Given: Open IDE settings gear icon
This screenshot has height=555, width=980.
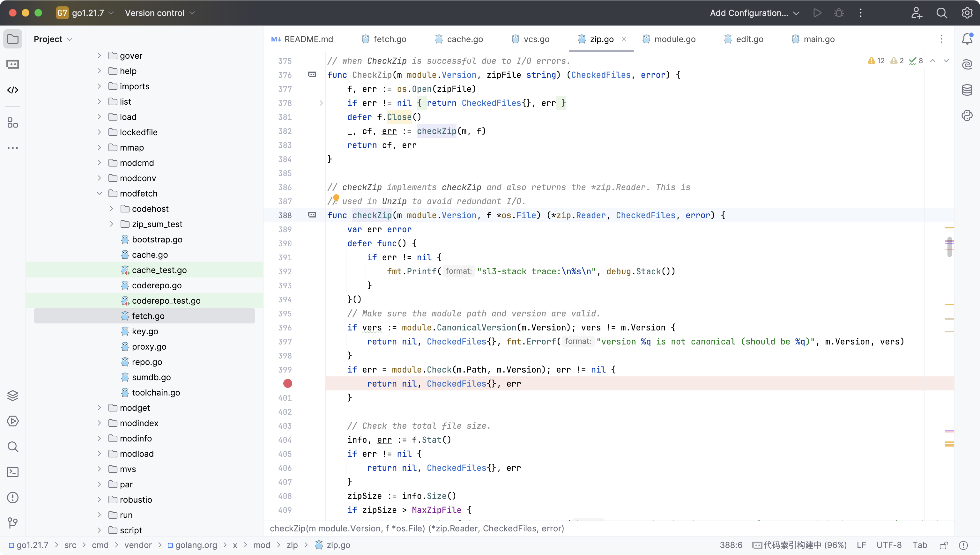Looking at the screenshot, I should 967,13.
